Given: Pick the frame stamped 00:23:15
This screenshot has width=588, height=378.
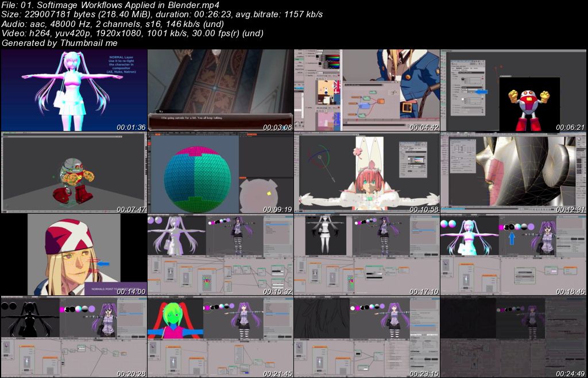Looking at the screenshot, I should tap(367, 337).
